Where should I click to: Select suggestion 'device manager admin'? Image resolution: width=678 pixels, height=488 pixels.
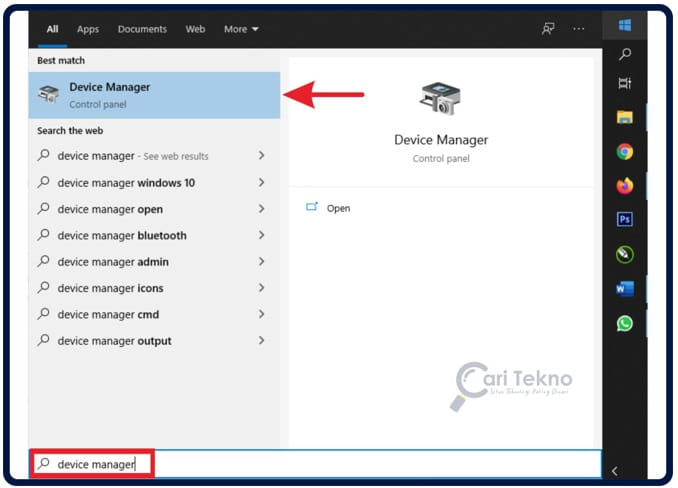pyautogui.click(x=154, y=262)
